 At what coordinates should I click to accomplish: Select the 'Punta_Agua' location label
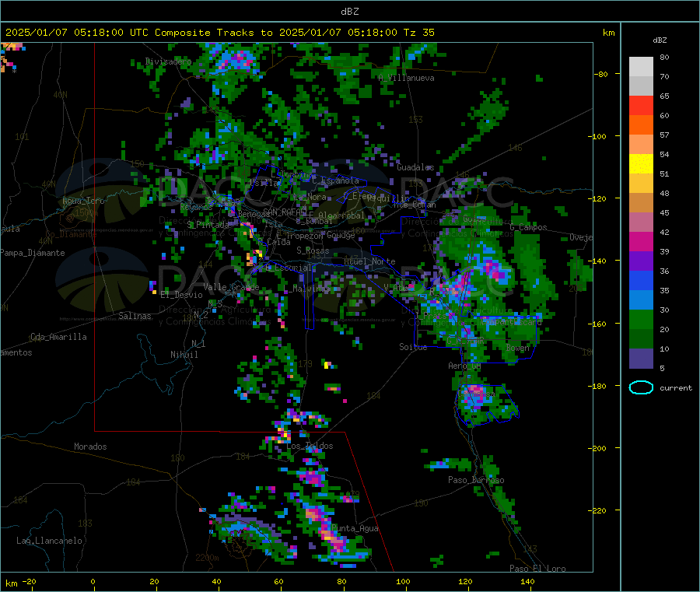355,529
